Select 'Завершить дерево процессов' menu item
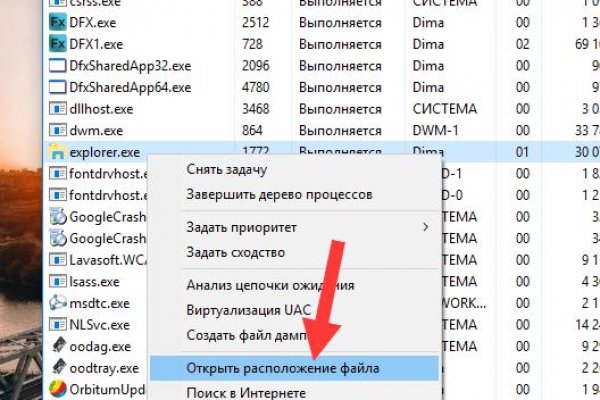 279,193
